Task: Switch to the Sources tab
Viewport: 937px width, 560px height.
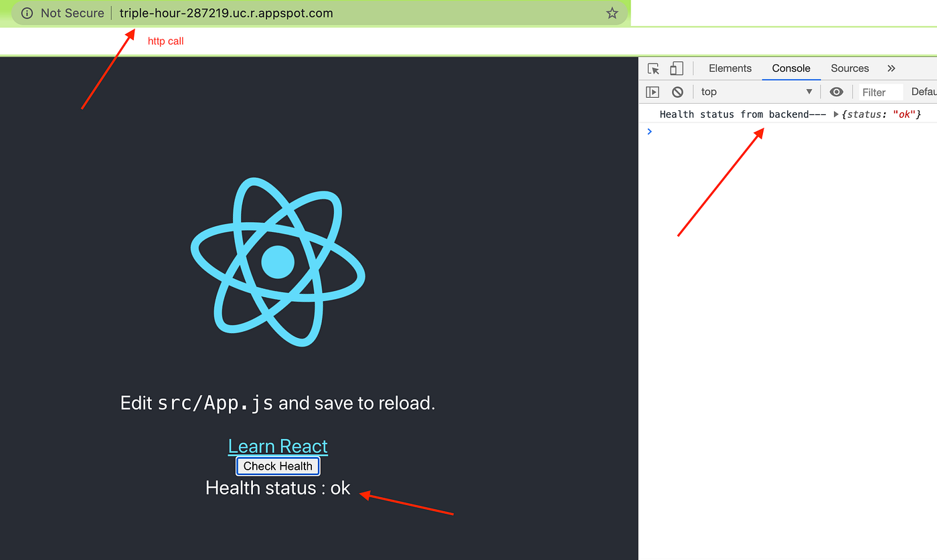Action: coord(849,68)
